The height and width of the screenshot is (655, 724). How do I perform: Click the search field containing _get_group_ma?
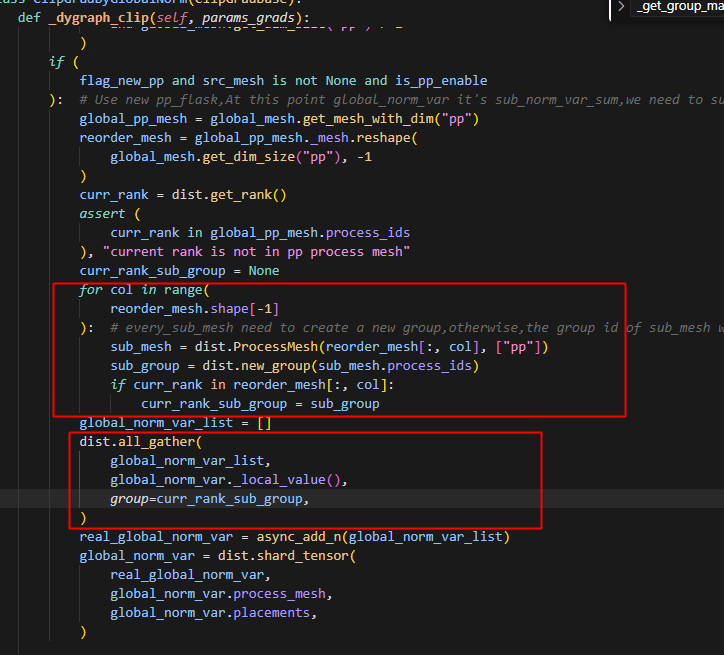pos(680,7)
